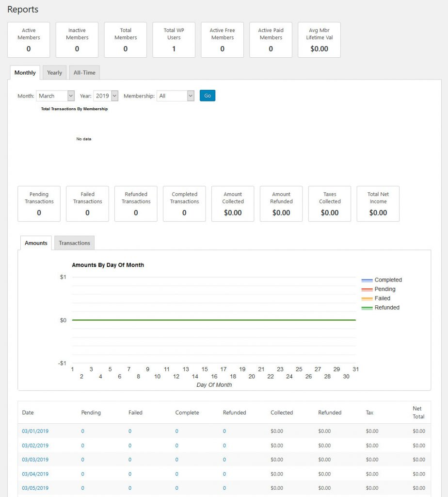Open the 03/01/2019 date link
Image resolution: width=448 pixels, height=497 pixels.
pyautogui.click(x=35, y=431)
